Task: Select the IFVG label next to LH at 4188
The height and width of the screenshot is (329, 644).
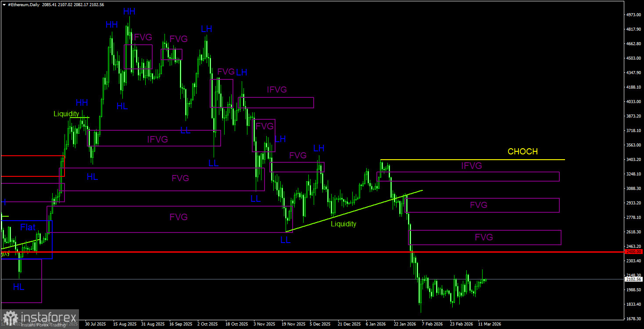Action: coord(277,89)
